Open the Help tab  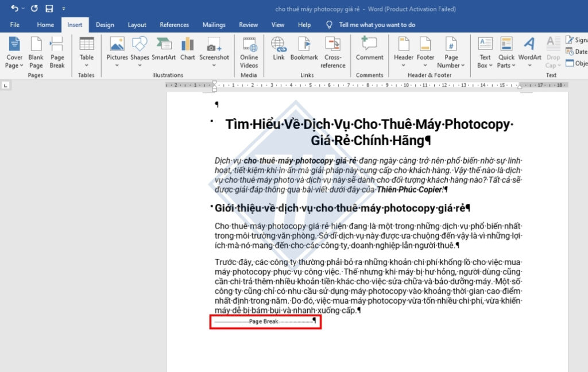click(304, 25)
